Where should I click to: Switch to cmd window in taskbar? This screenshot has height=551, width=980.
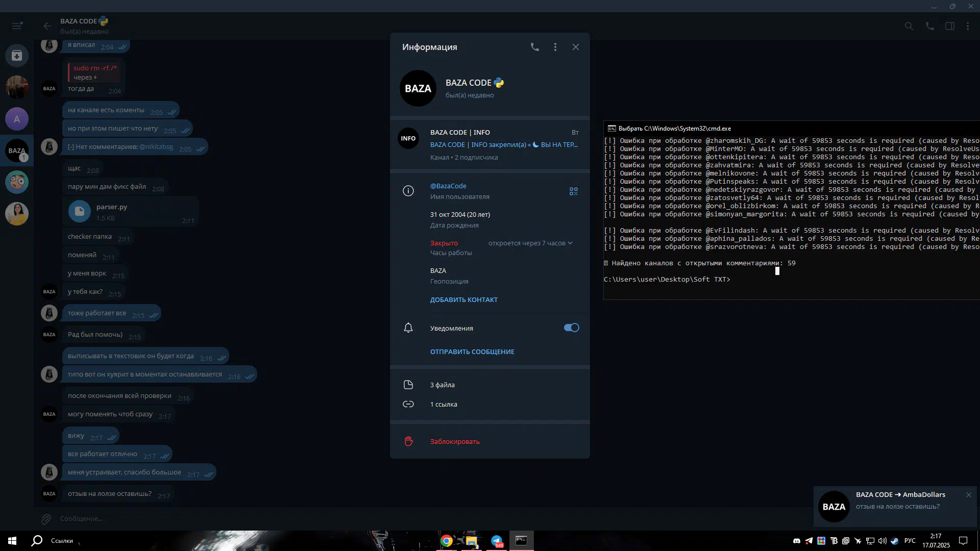pos(521,541)
